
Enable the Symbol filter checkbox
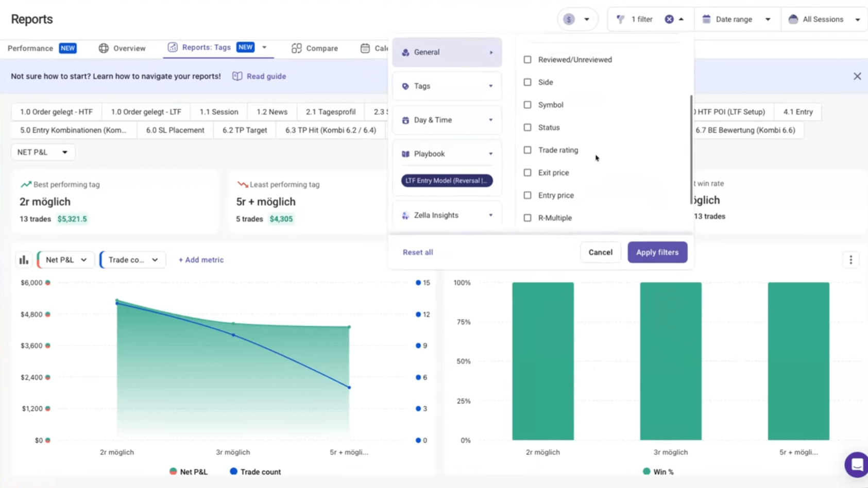tap(527, 105)
